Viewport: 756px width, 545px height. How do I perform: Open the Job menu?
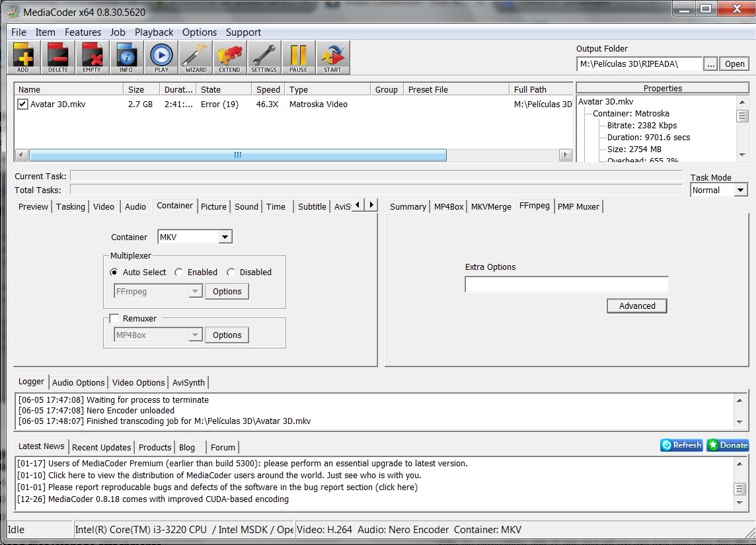(x=118, y=32)
